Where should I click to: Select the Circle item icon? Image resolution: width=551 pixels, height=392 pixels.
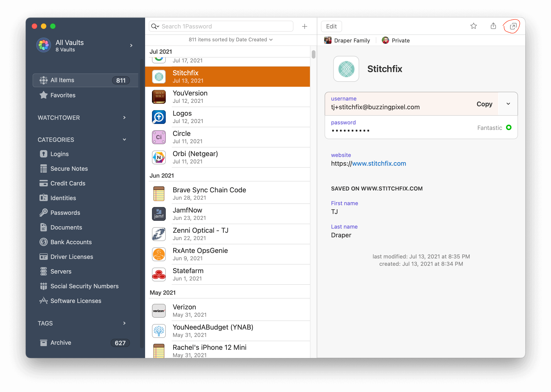pyautogui.click(x=159, y=137)
